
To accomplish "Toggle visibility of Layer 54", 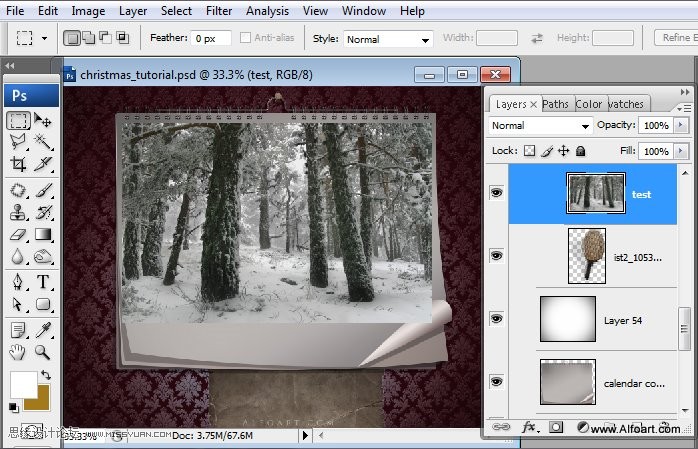I will 496,318.
